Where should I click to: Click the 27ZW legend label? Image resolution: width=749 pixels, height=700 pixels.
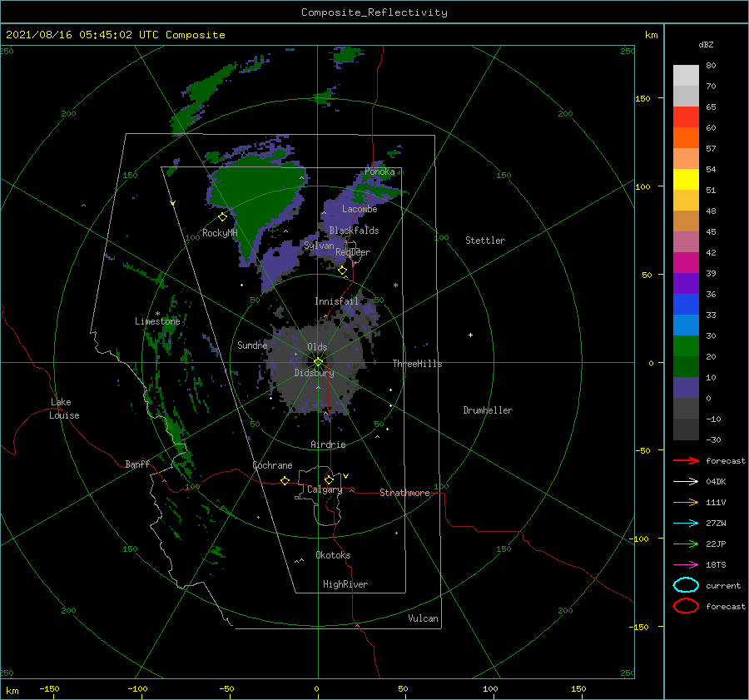click(x=716, y=524)
